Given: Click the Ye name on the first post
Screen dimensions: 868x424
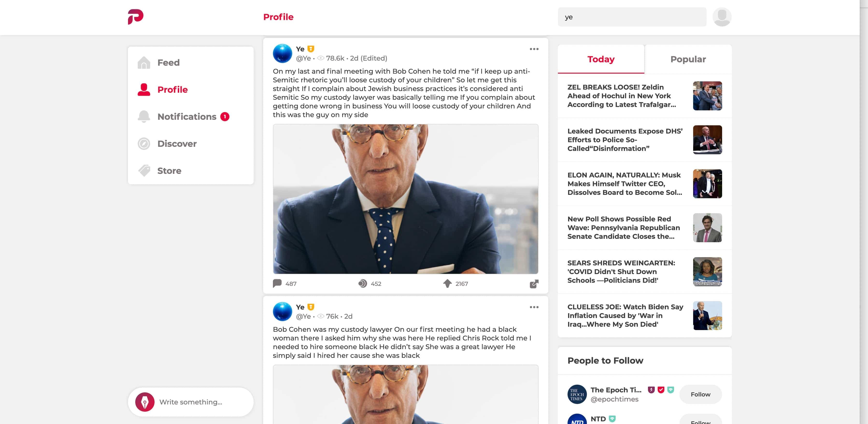Looking at the screenshot, I should point(300,49).
